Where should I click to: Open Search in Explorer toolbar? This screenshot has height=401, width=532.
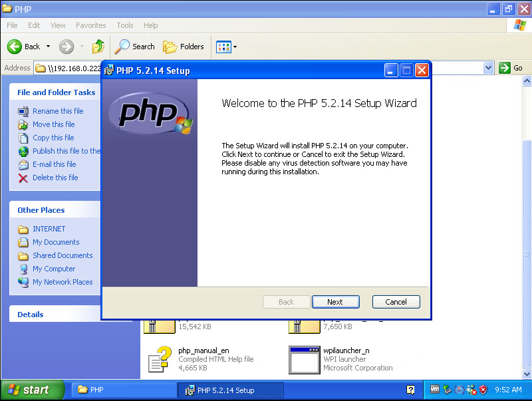pos(135,47)
